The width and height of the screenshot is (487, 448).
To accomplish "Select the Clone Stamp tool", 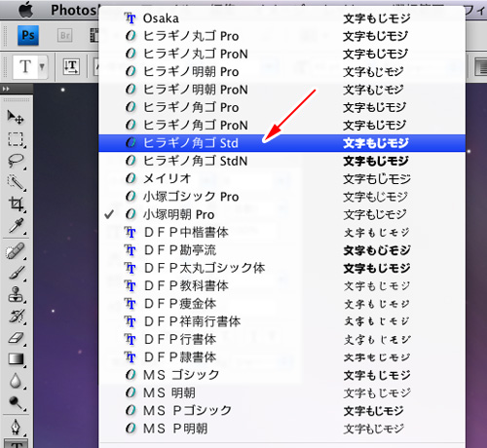I will pos(16,294).
